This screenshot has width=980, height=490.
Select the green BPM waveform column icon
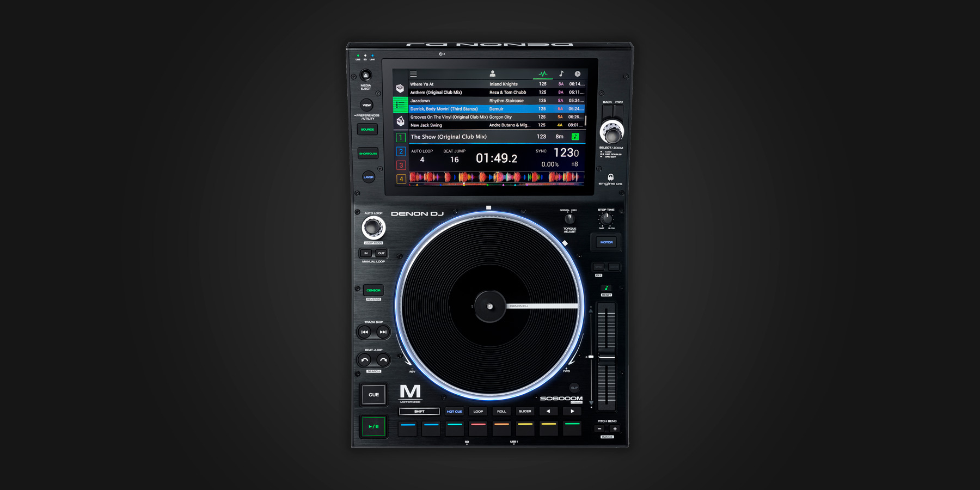543,73
